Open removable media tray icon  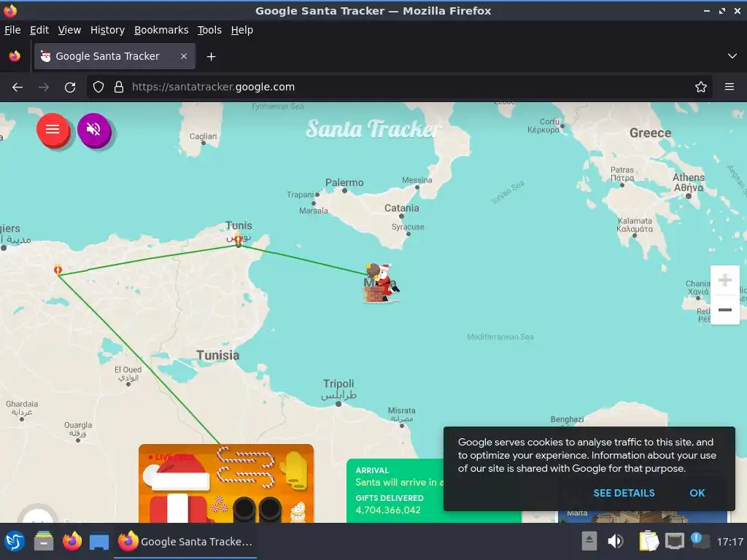589,541
